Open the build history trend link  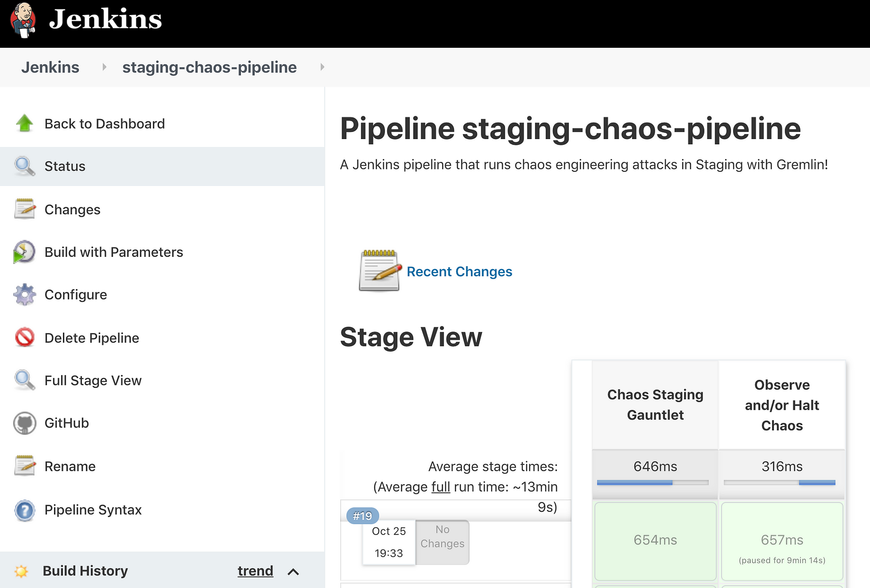click(255, 571)
